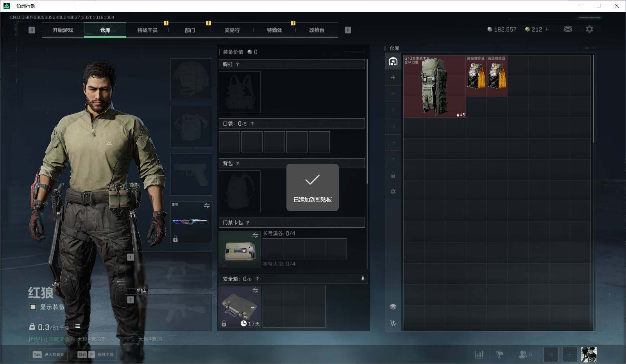Swap the melee knife with its arrows icon
This screenshot has width=626, height=364.
207,205
